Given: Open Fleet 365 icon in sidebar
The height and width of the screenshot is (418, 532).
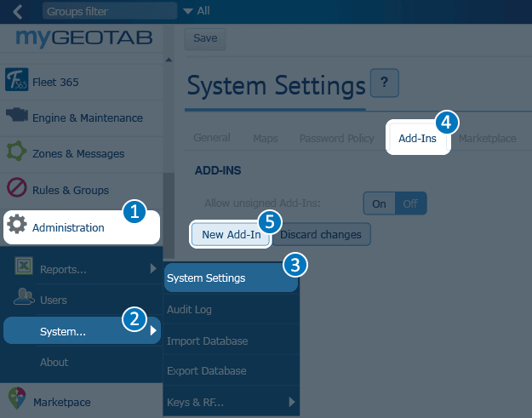Looking at the screenshot, I should click(x=17, y=80).
